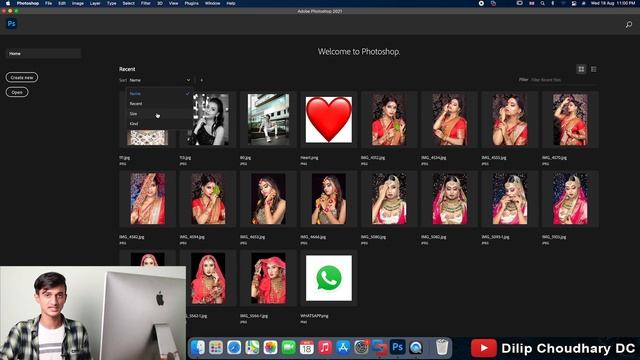Click the Open button
This screenshot has width=640, height=360.
(x=17, y=92)
